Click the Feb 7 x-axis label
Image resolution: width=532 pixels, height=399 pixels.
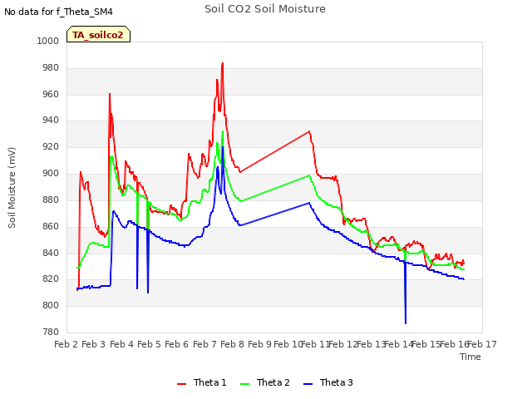(204, 344)
